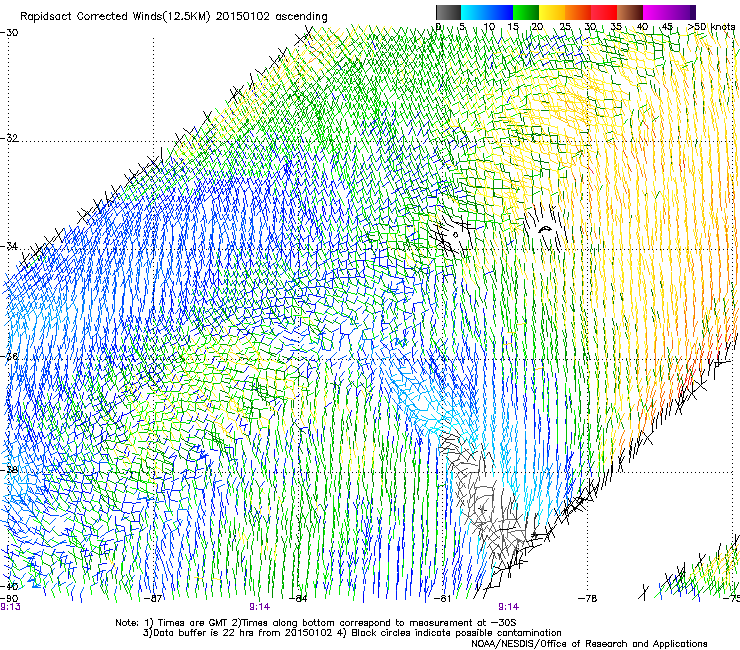Click the yellow 20-25 knots legend swatch
Viewport: 740px width, 650px height.
pyautogui.click(x=552, y=12)
